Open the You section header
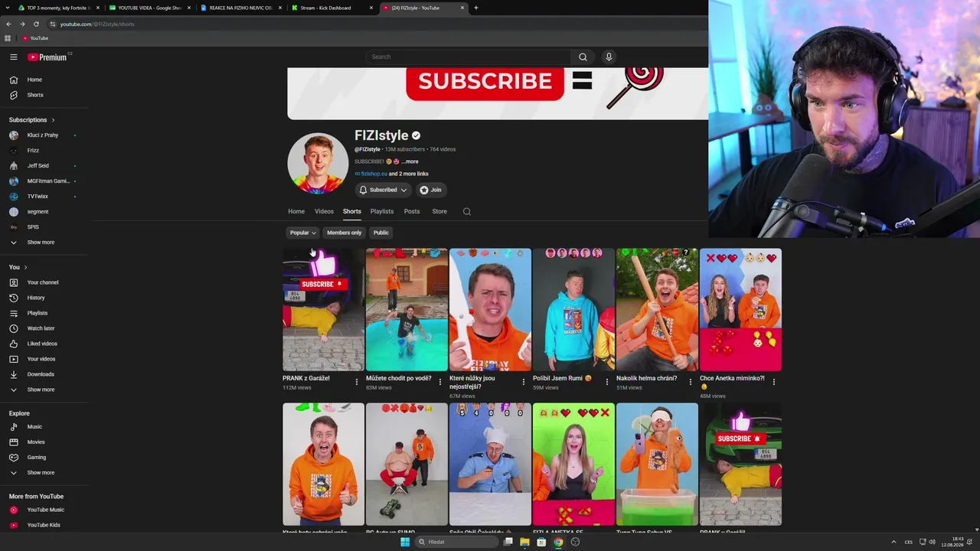This screenshot has width=980, height=551. pyautogui.click(x=18, y=267)
